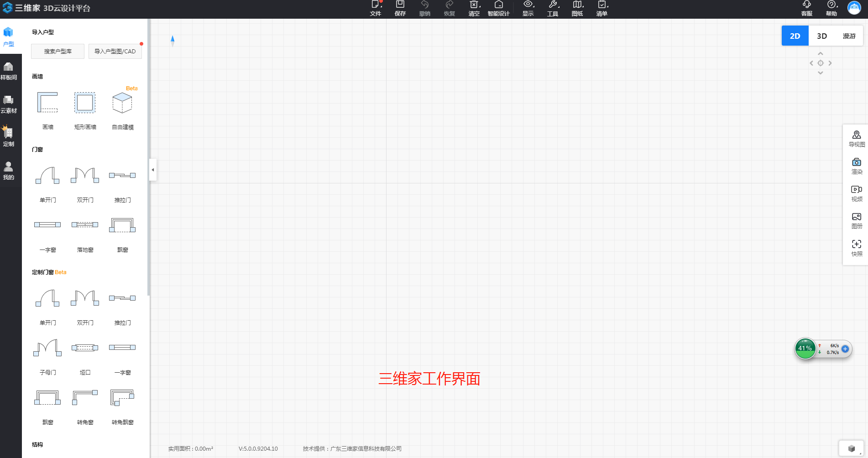Image resolution: width=868 pixels, height=458 pixels.
Task: Select 飘窗 under 定制门窗 section
Action: [x=47, y=406]
